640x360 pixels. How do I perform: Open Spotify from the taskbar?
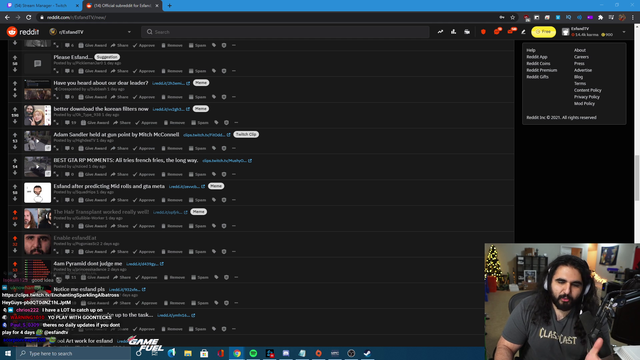pos(253,353)
